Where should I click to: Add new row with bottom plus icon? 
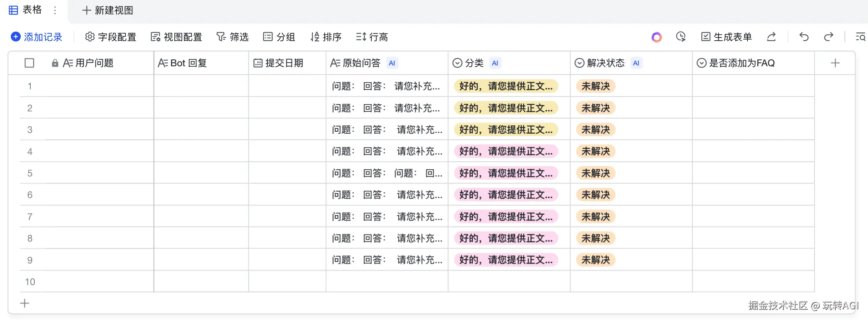(x=25, y=303)
